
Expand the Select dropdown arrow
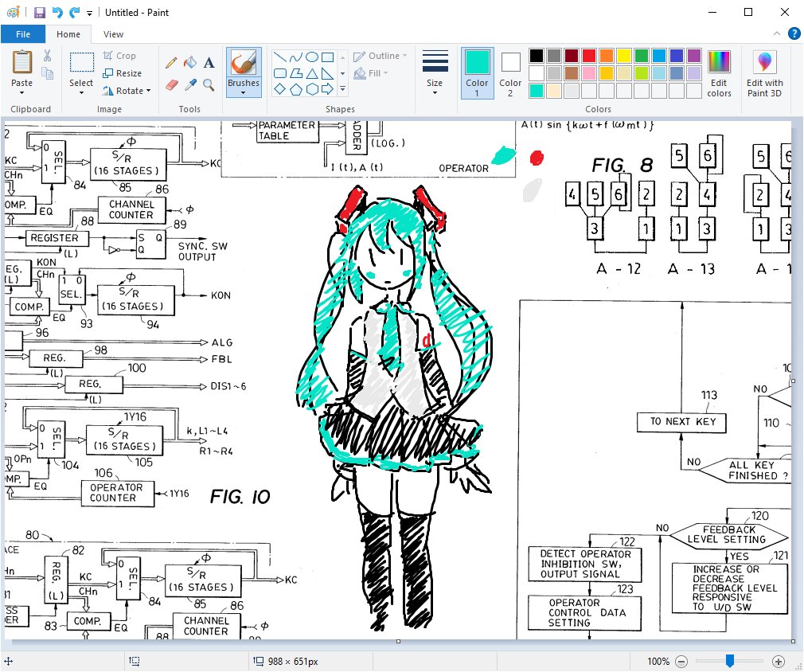point(81,93)
